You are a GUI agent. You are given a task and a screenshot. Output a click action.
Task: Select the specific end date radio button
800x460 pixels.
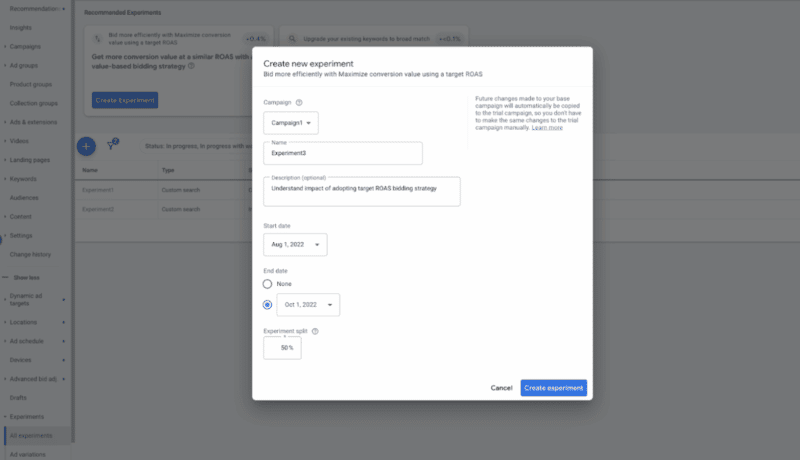pos(267,305)
